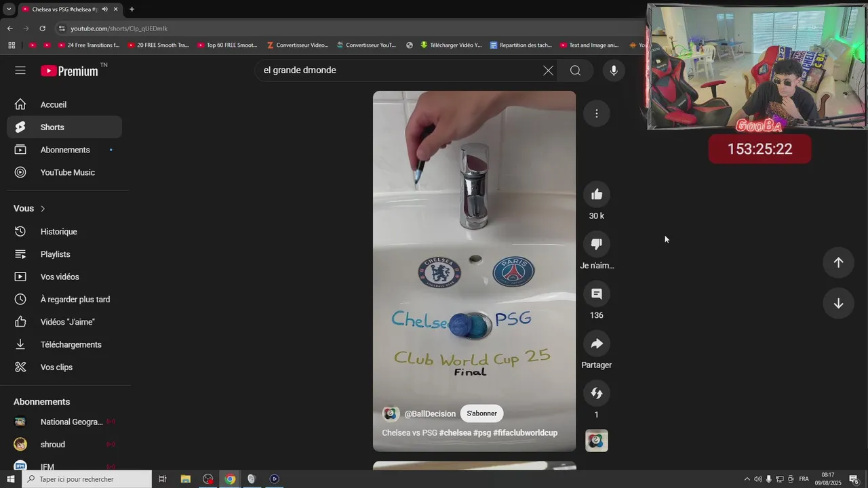This screenshot has width=868, height=488.
Task: Click the playing short video
Action: coord(474,271)
